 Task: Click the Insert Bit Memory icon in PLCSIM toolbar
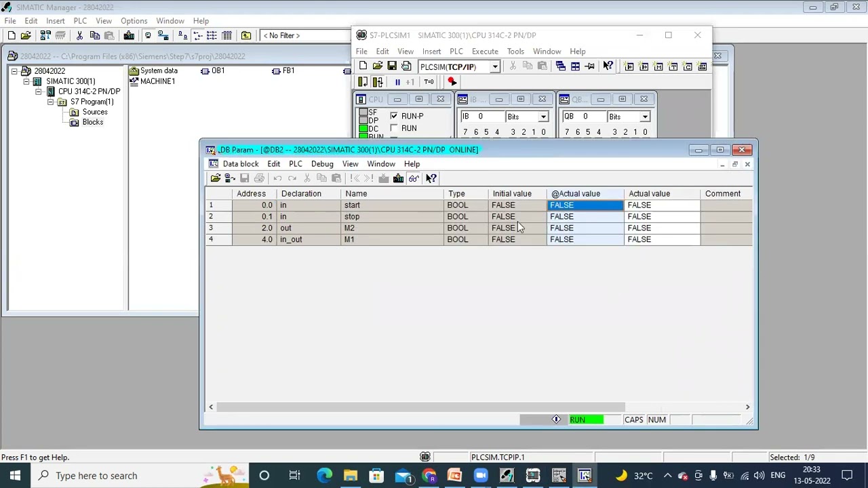click(x=658, y=66)
